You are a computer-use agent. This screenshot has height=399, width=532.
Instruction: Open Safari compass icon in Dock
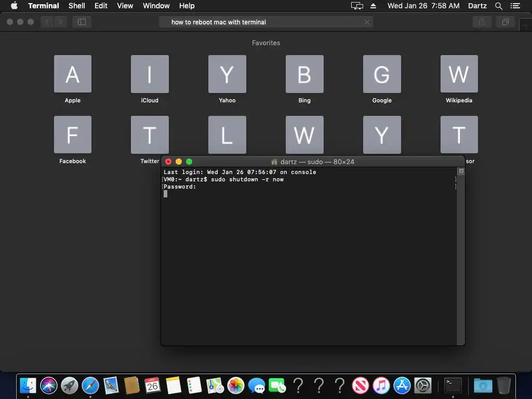click(x=90, y=385)
